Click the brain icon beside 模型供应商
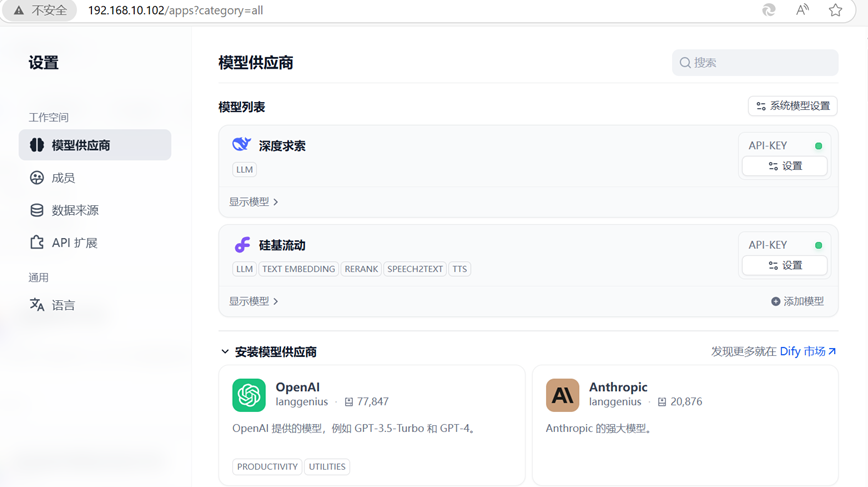This screenshot has height=487, width=868. 37,145
